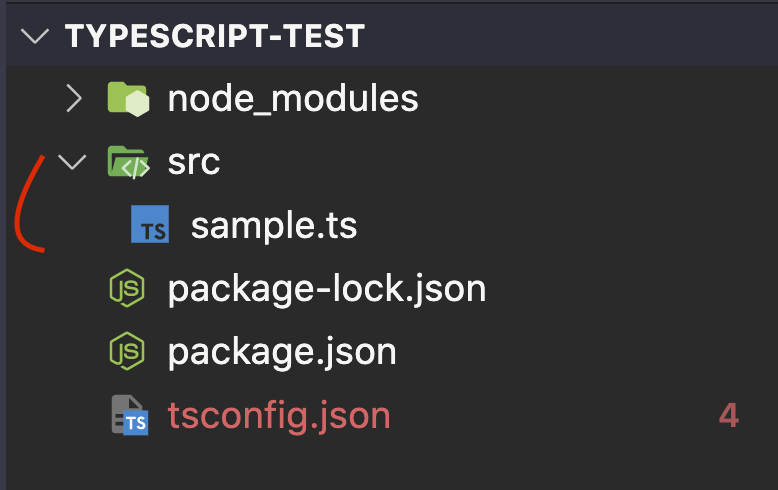This screenshot has width=778, height=490.
Task: Click empty explorer area below tsconfig.json
Action: pyautogui.click(x=392, y=466)
